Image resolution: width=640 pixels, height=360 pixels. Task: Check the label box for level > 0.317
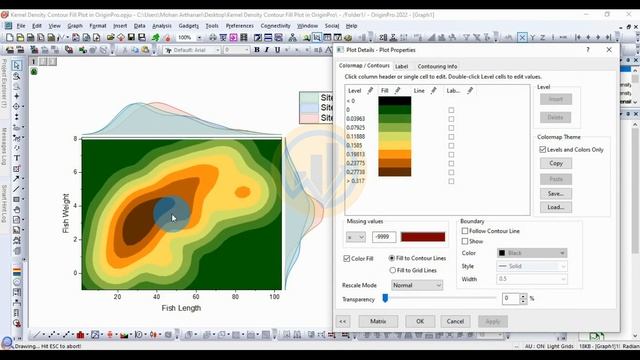coord(451,181)
